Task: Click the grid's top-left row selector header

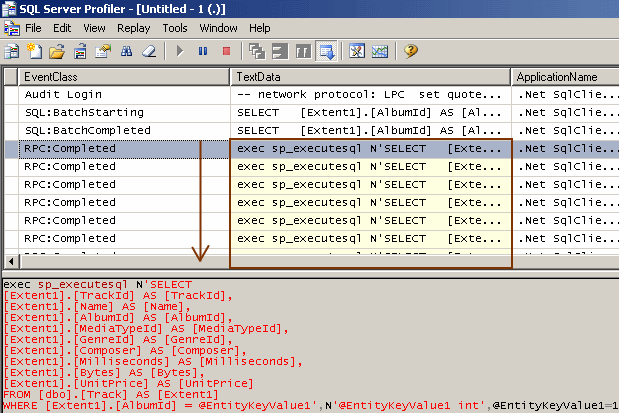Action: tap(11, 77)
